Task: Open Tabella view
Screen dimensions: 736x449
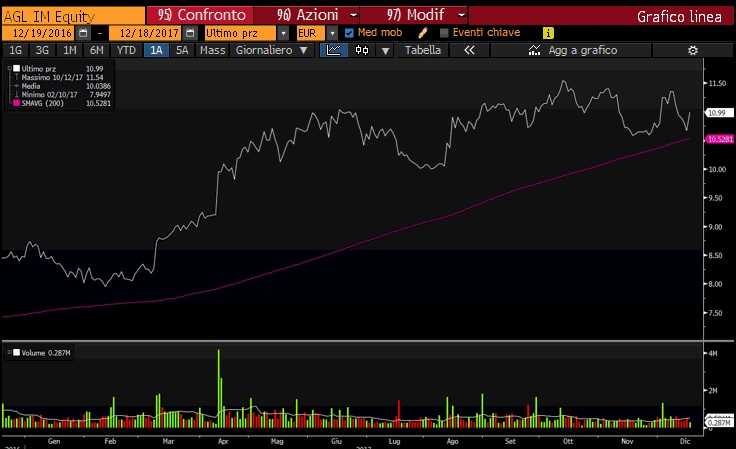Action: 423,50
